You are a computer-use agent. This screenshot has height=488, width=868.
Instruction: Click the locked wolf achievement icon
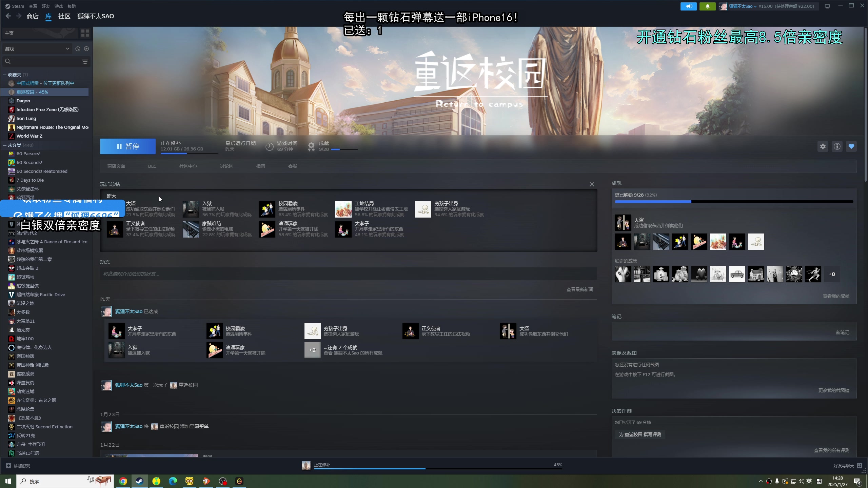pyautogui.click(x=623, y=274)
